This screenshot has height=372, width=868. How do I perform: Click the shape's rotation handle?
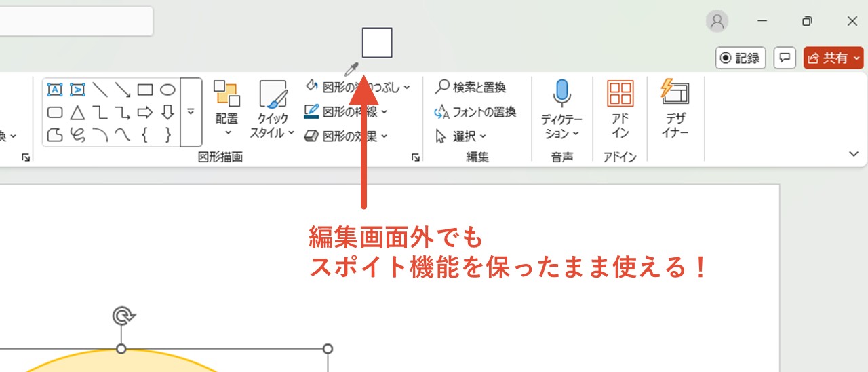pyautogui.click(x=122, y=316)
